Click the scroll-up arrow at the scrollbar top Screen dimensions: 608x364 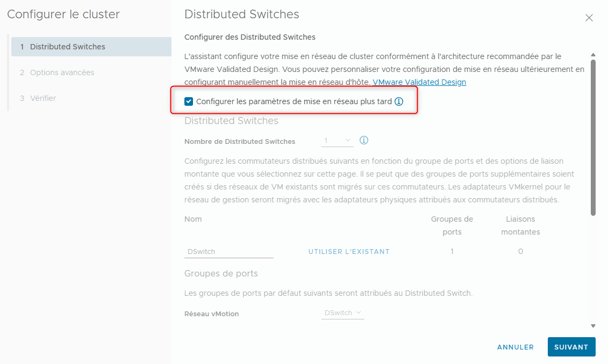pos(593,54)
